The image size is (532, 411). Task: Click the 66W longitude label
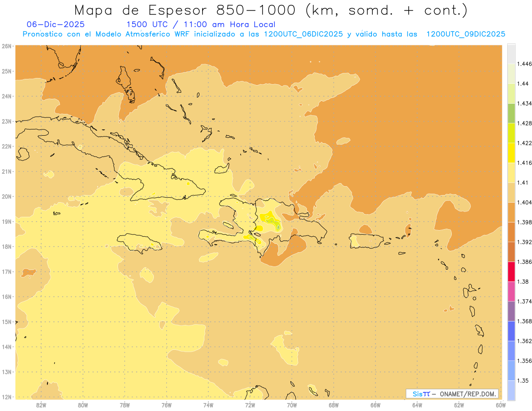coord(376,405)
